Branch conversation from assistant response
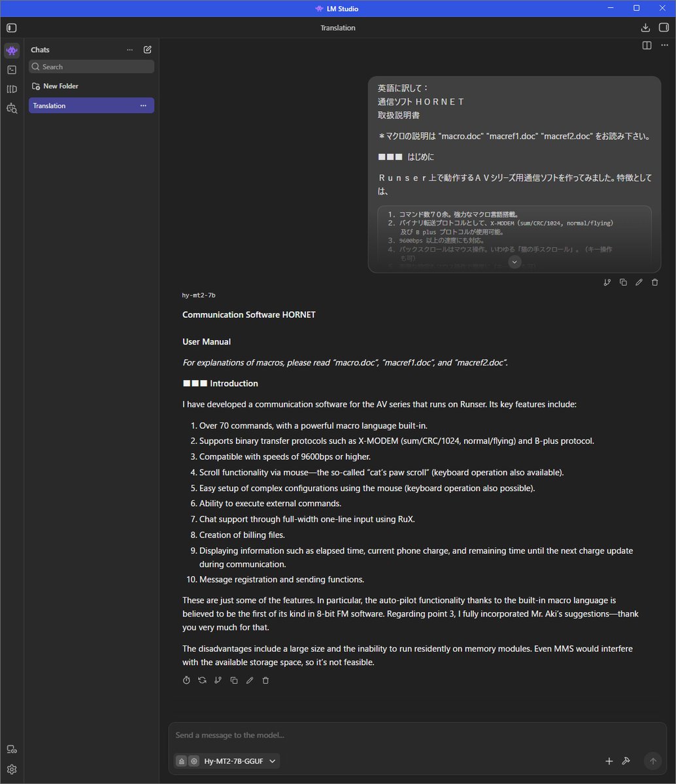 [218, 680]
